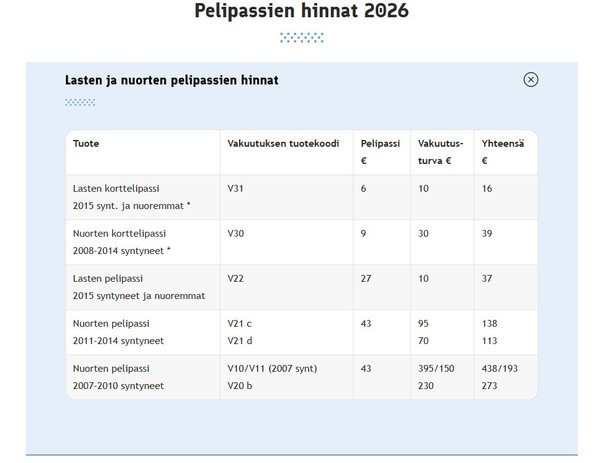
Task: Click the 'V10/V11 (2007 synt)' code
Action: coord(272,368)
